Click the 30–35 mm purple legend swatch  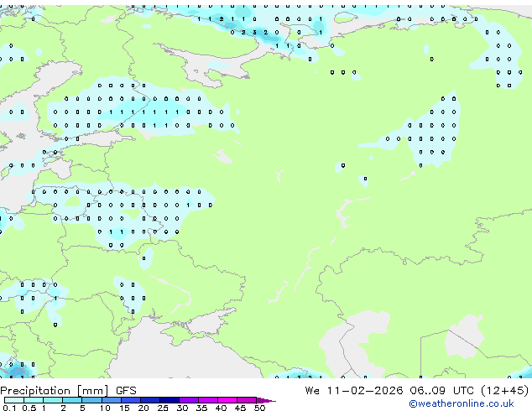[189, 400]
